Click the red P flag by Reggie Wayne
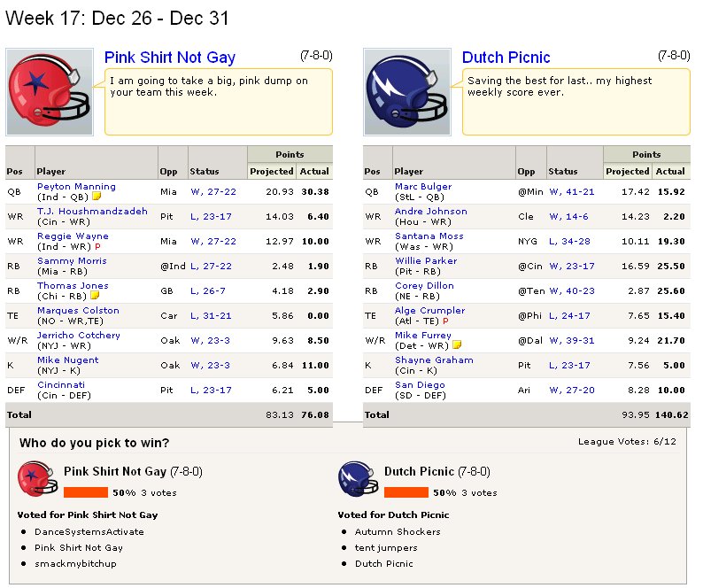The image size is (703, 588). click(x=97, y=247)
